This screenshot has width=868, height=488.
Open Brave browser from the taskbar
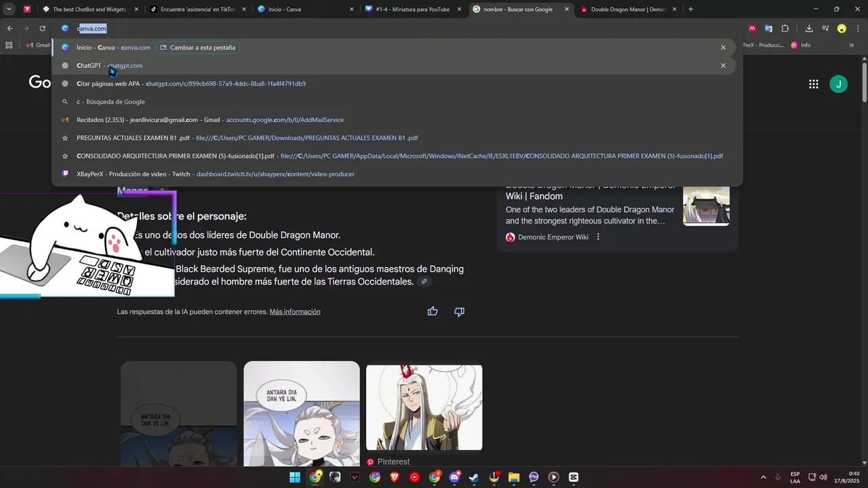pyautogui.click(x=395, y=477)
